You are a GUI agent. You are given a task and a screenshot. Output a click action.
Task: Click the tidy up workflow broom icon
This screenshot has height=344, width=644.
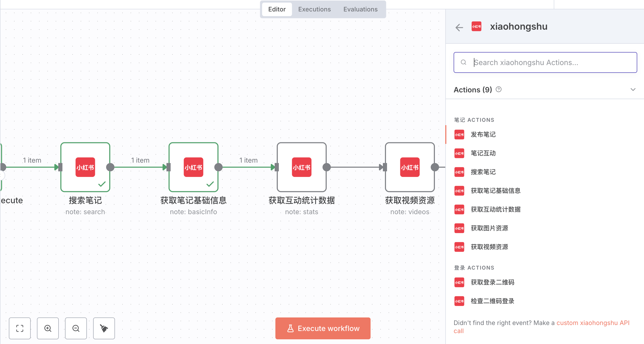click(104, 328)
